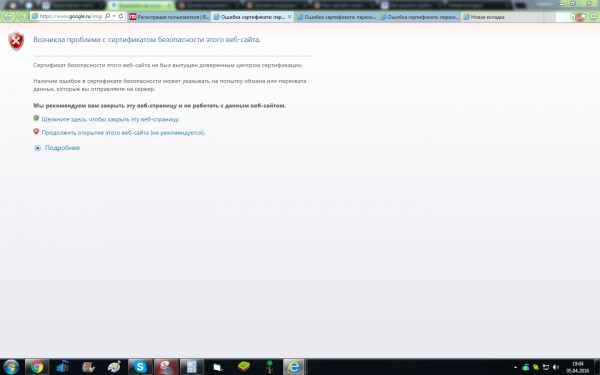Click the 'Подробнее' label
Image resolution: width=600 pixels, height=375 pixels.
click(x=62, y=148)
